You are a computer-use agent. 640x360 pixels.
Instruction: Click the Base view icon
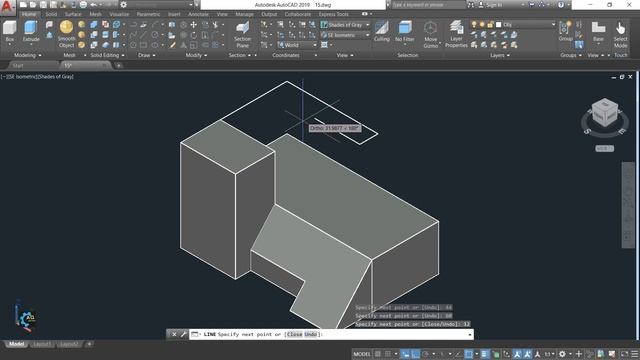click(598, 31)
